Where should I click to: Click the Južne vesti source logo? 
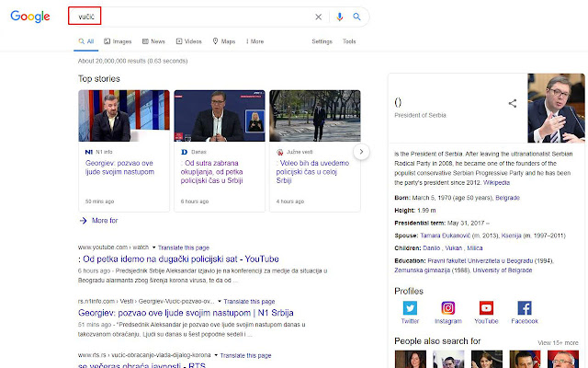279,152
